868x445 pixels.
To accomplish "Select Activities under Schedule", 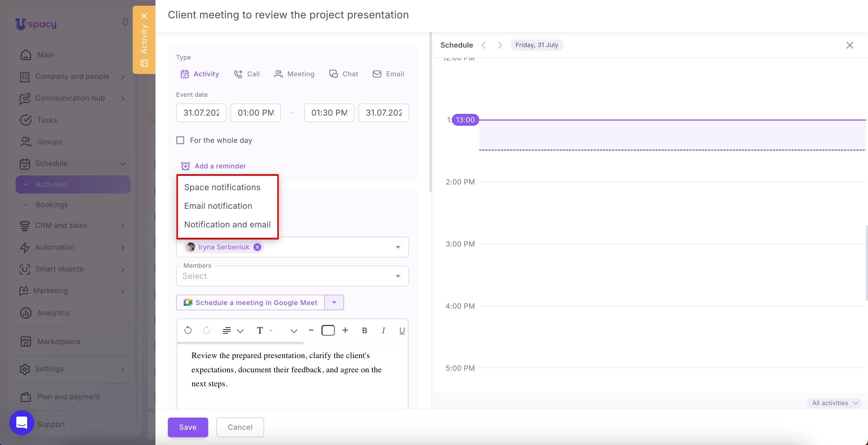I will point(73,184).
